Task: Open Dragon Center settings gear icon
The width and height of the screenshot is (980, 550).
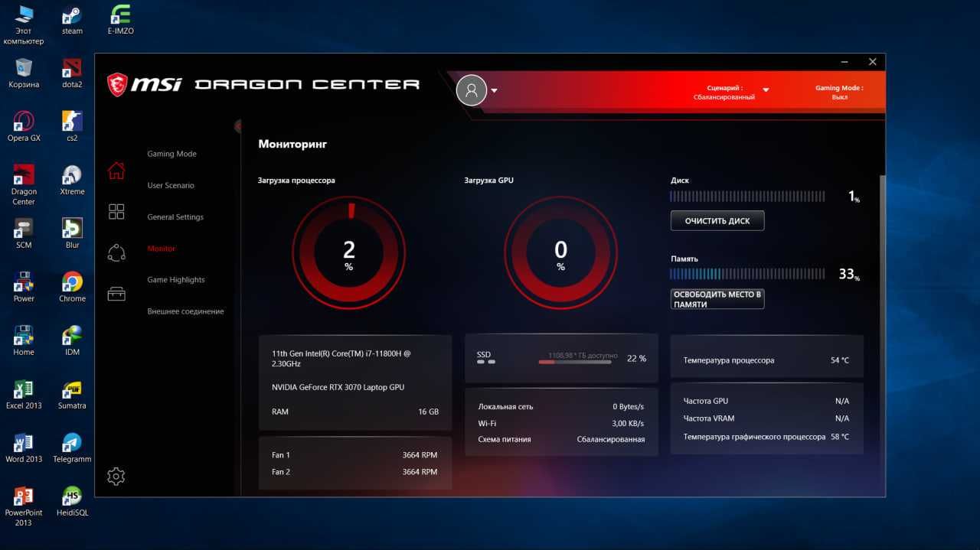Action: point(116,477)
